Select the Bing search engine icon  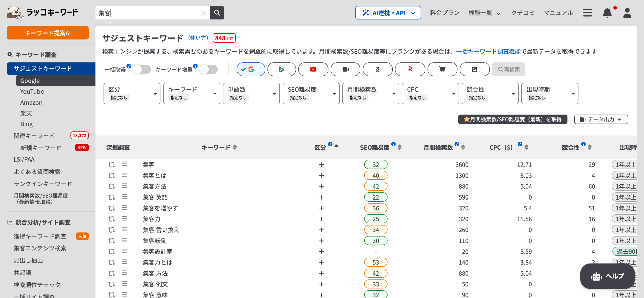(281, 69)
